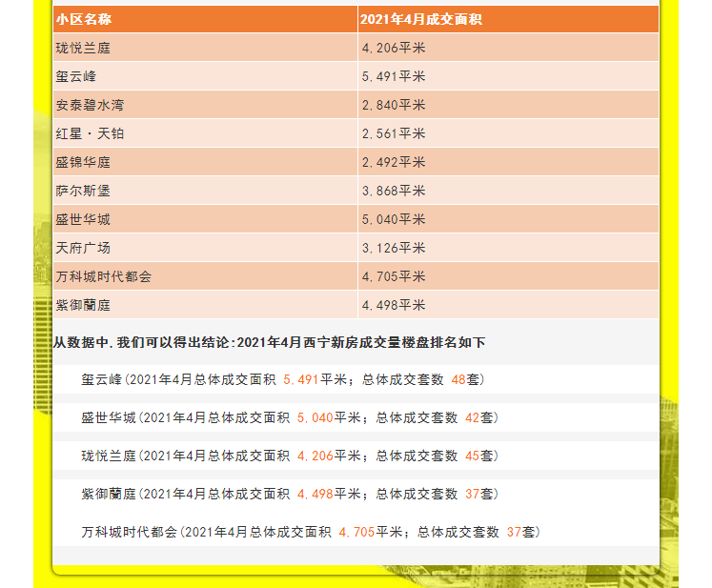
Task: Select the 3,126平米 table cell
Action: tap(508, 248)
